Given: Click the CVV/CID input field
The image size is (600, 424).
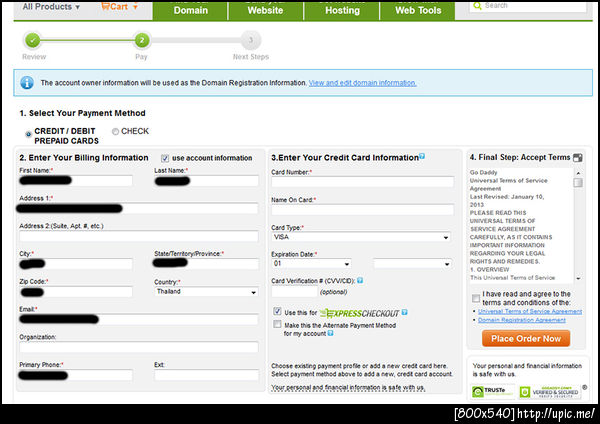Looking at the screenshot, I should pos(294,292).
